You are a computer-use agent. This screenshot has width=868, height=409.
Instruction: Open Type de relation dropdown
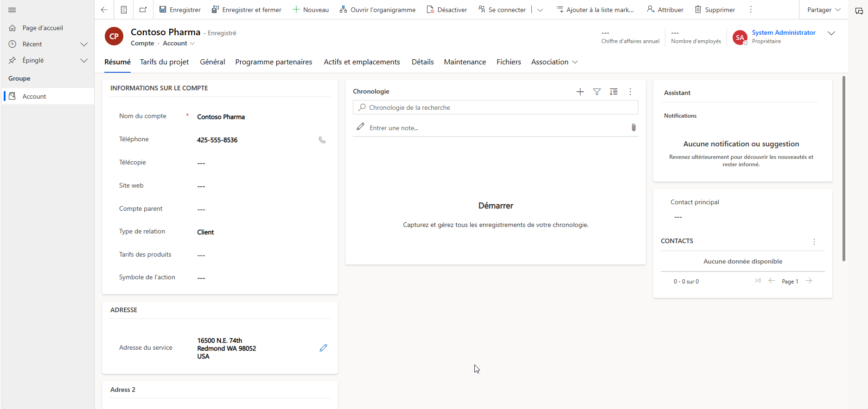261,232
